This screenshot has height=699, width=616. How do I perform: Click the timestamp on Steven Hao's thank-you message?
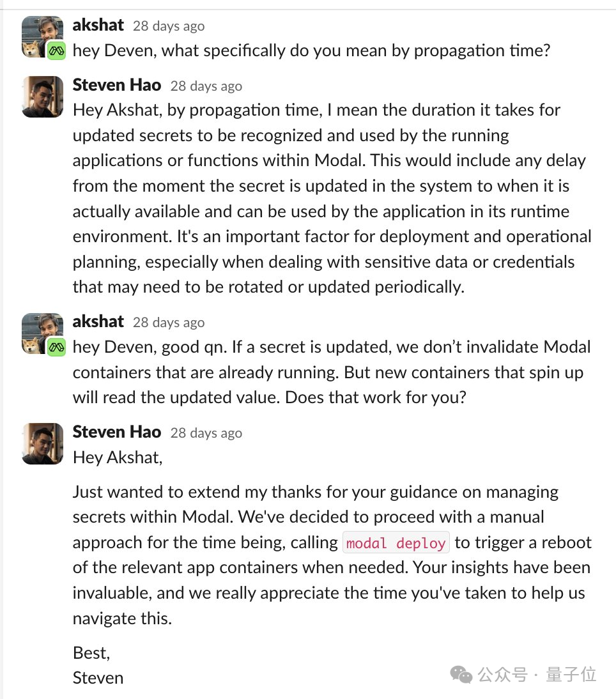[206, 433]
